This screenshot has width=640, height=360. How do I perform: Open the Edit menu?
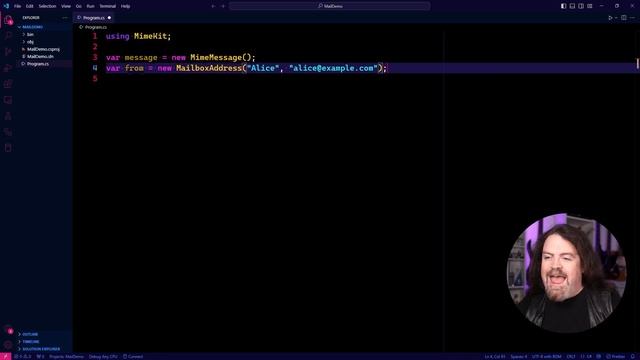29,6
